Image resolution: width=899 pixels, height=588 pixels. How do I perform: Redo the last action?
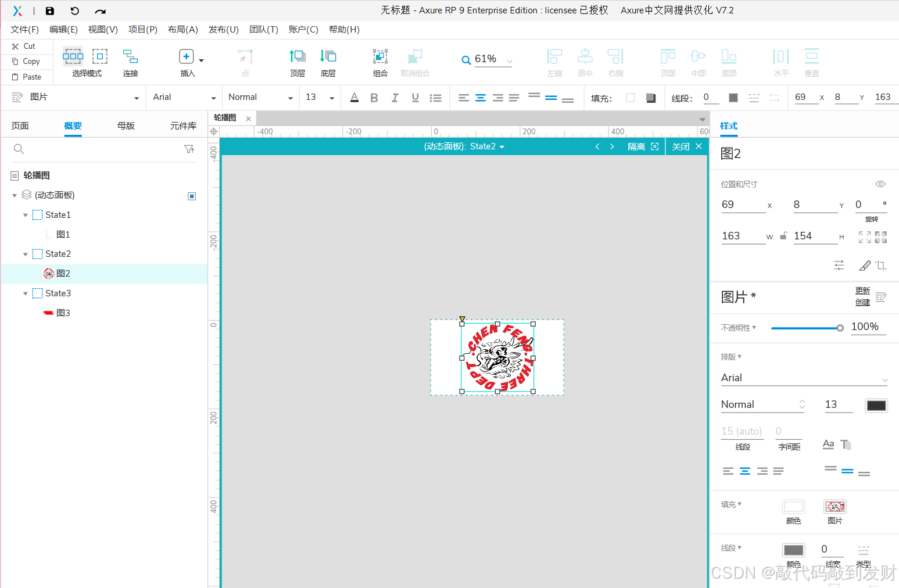100,10
